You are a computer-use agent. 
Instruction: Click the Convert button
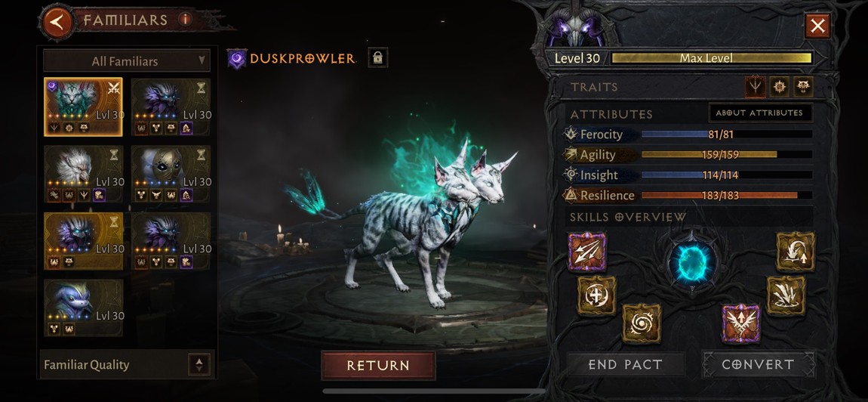[759, 364]
